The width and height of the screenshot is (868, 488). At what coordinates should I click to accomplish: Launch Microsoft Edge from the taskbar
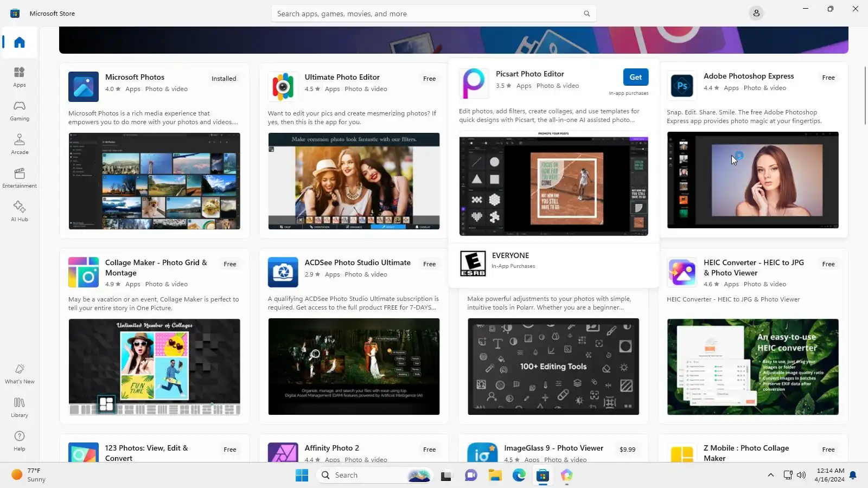coord(519,476)
